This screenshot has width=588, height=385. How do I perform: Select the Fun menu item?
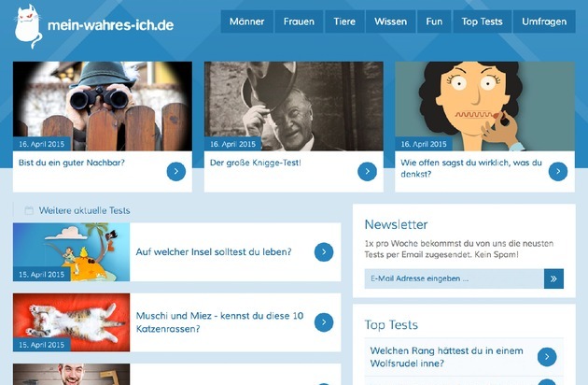[x=434, y=21]
